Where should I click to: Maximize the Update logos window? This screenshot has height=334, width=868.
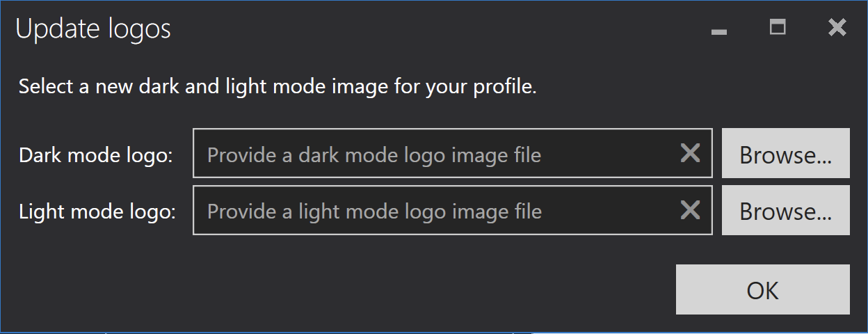pyautogui.click(x=778, y=28)
